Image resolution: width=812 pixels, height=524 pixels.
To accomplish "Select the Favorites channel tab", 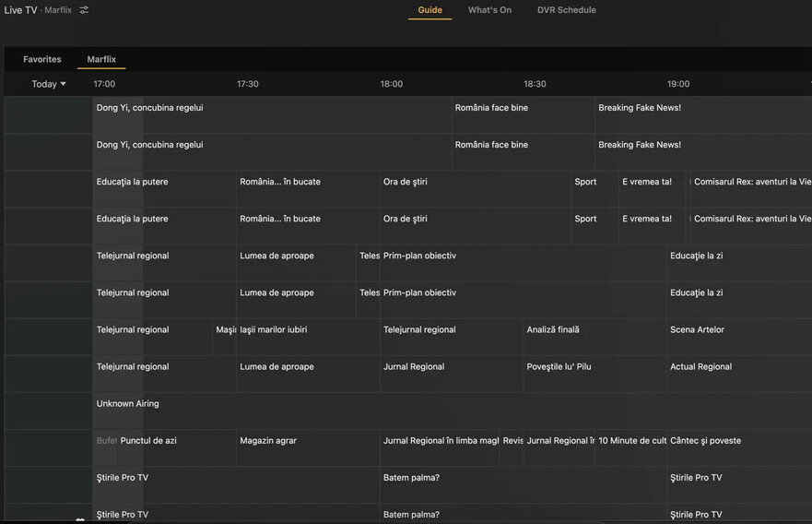I will click(42, 59).
